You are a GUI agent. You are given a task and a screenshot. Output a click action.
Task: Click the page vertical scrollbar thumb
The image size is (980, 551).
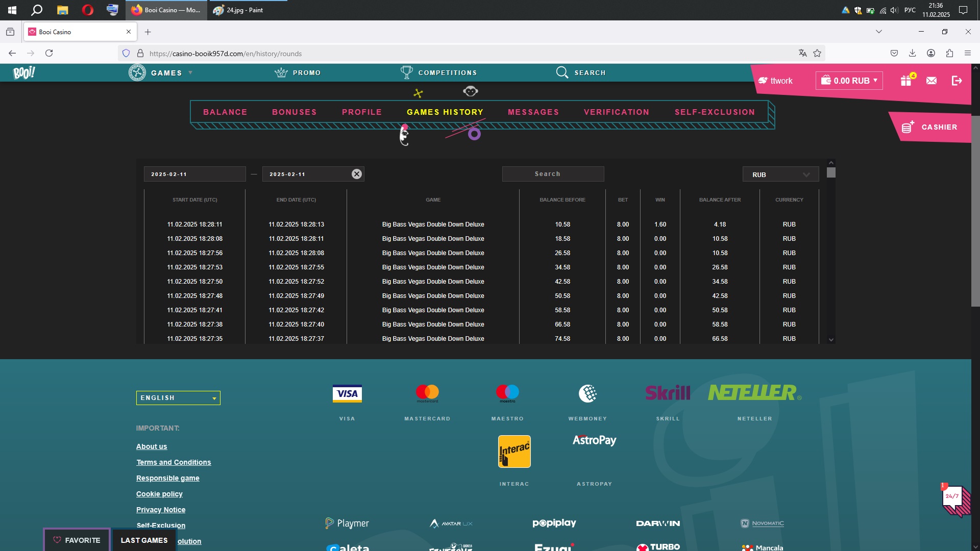975,211
